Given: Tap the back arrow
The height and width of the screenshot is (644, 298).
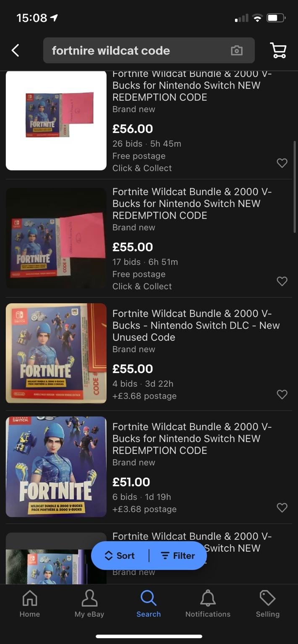Looking at the screenshot, I should (x=15, y=50).
